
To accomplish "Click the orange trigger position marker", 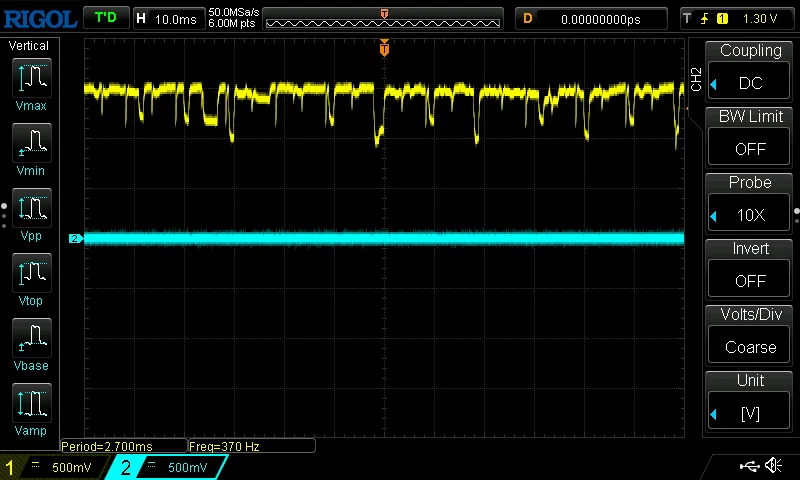I will tap(384, 48).
